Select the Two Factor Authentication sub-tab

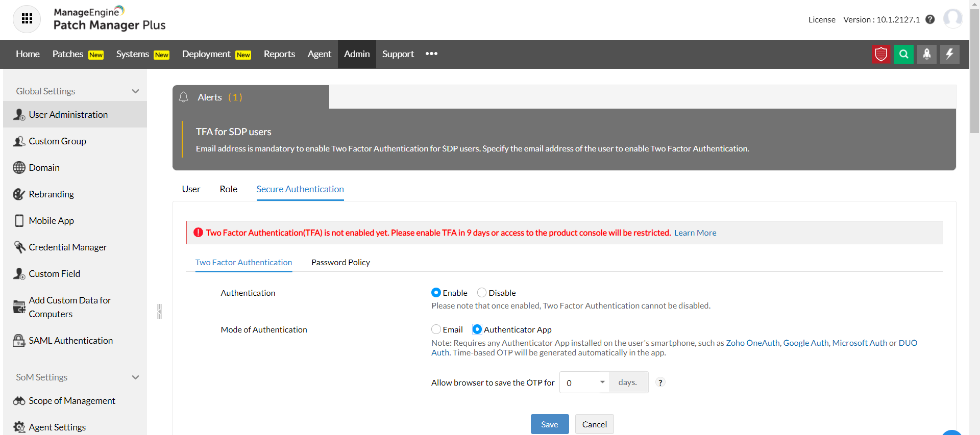point(243,263)
